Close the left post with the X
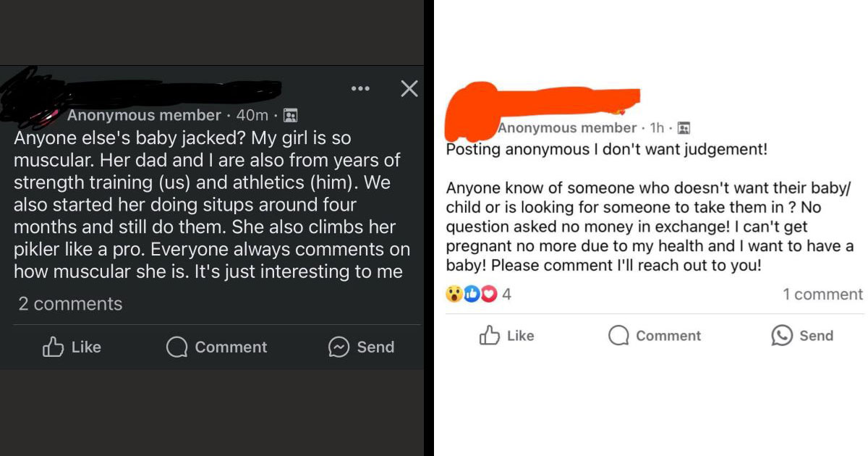Image resolution: width=868 pixels, height=456 pixels. 409,88
